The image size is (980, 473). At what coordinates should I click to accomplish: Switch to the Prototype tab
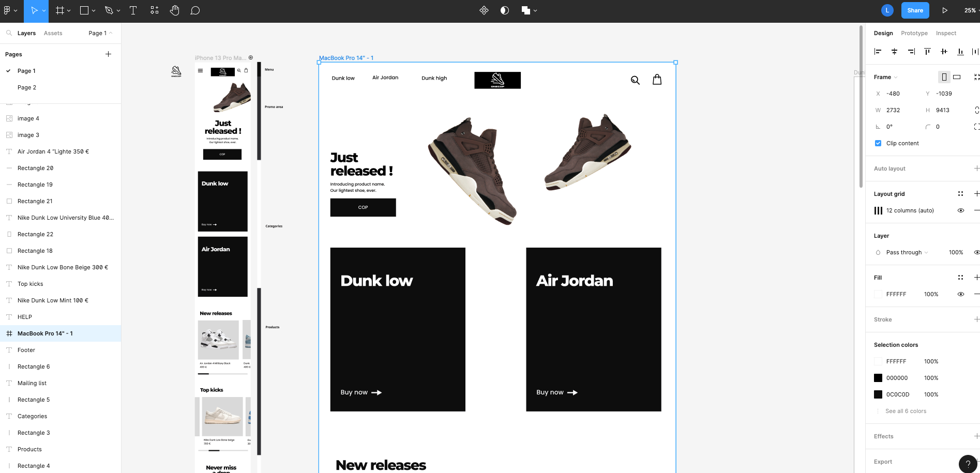click(x=914, y=33)
